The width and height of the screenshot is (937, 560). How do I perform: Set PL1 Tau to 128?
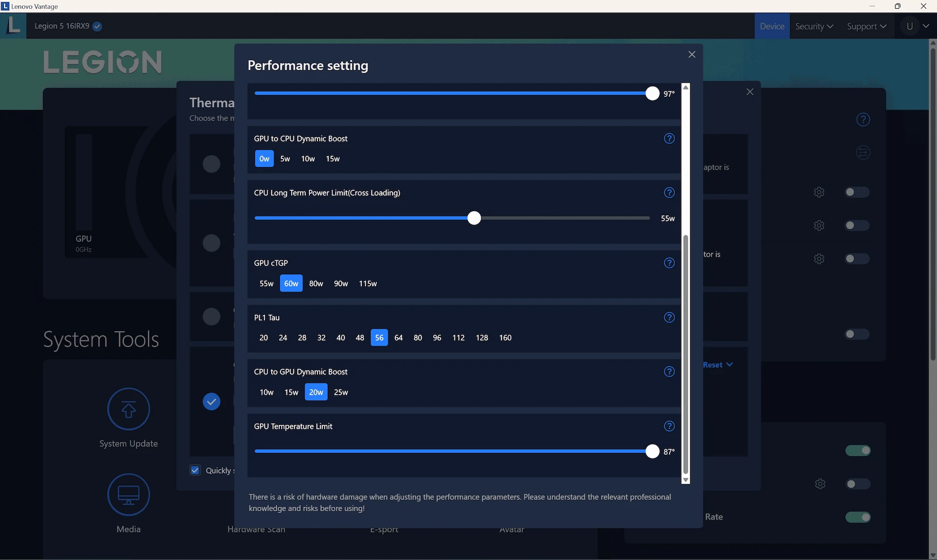pyautogui.click(x=482, y=338)
